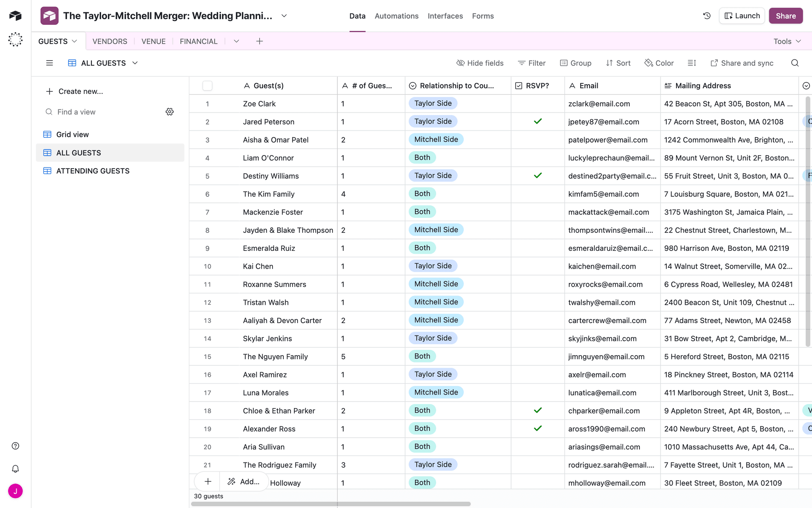Open the row height settings
This screenshot has width=812, height=508.
coord(692,63)
